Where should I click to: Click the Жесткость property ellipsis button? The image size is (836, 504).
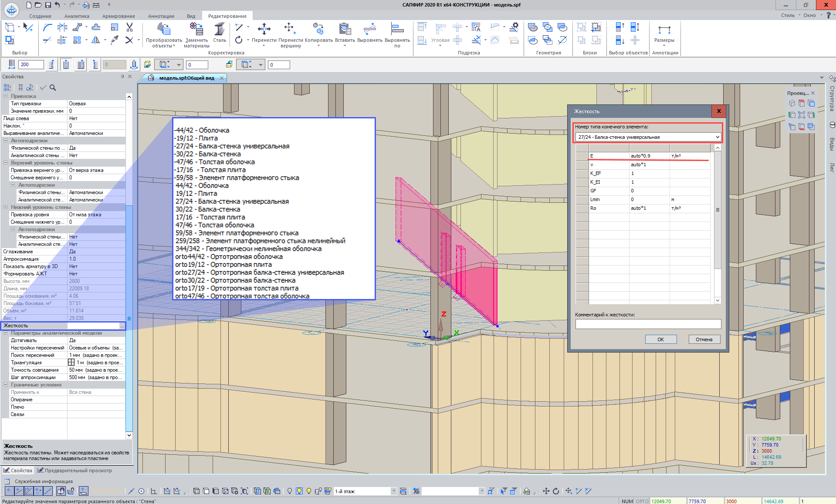122,326
